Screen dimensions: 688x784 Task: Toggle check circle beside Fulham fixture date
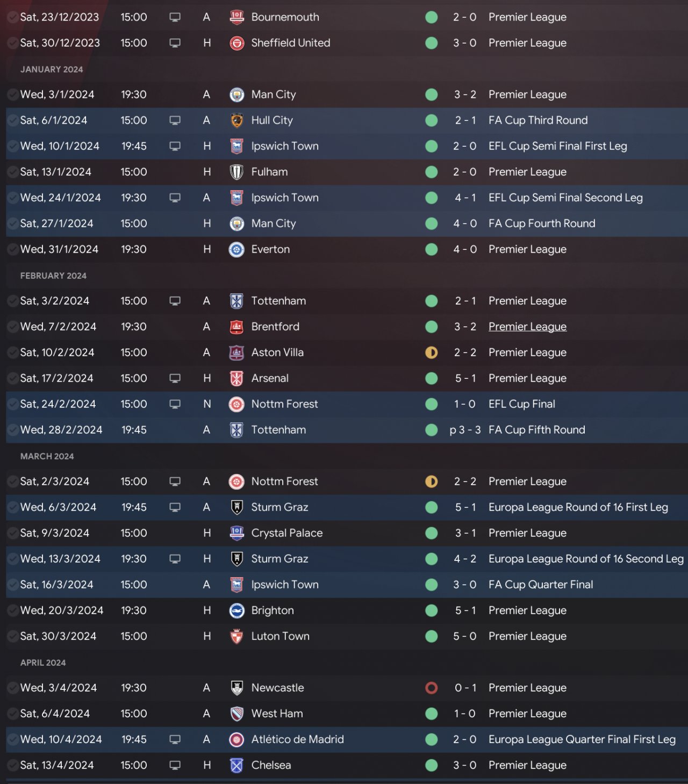pyautogui.click(x=12, y=172)
